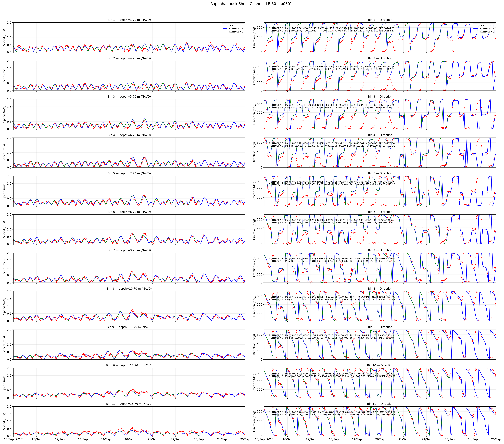The height and width of the screenshot is (444, 504).
Task: Click the 'Bin 7 — Direction' subplot title
Action: tap(380, 250)
